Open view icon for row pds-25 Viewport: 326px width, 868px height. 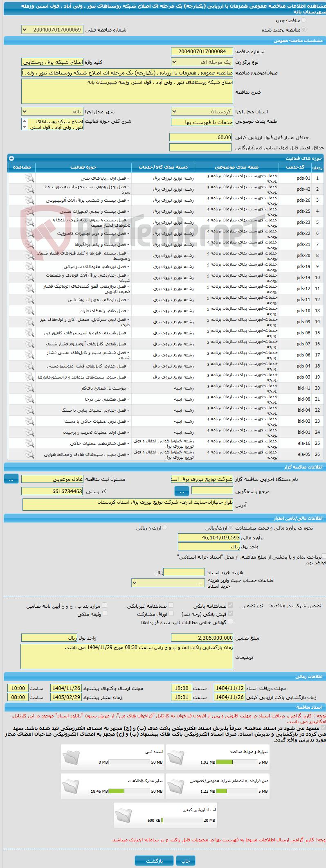[x=29, y=211]
